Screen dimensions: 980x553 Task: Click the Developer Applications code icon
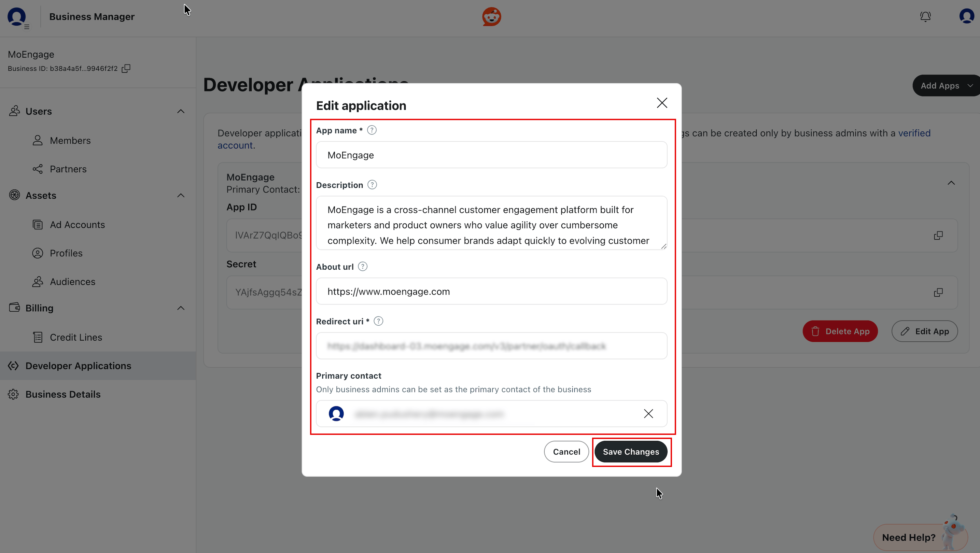point(13,366)
